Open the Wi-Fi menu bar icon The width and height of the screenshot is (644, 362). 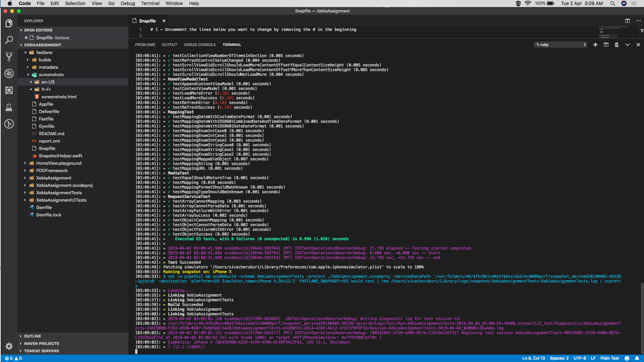(x=528, y=3)
